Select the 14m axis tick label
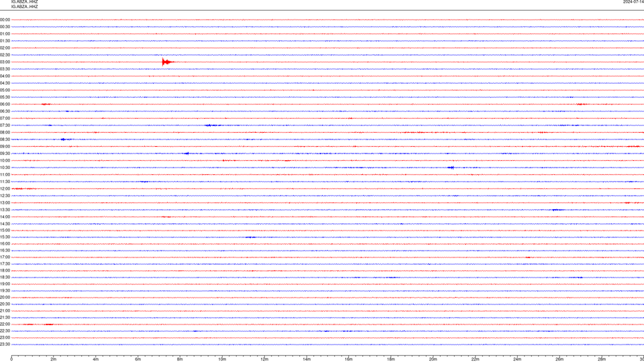This screenshot has width=644, height=362. [x=307, y=359]
